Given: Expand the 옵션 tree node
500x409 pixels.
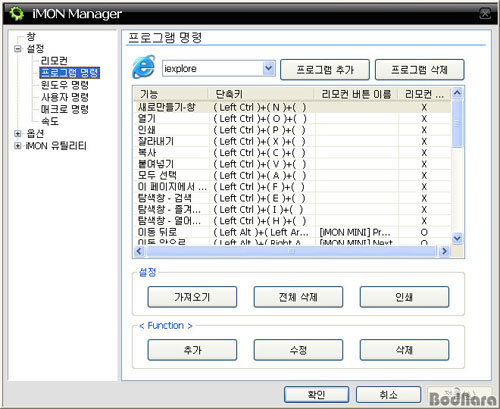Looking at the screenshot, I should point(18,134).
